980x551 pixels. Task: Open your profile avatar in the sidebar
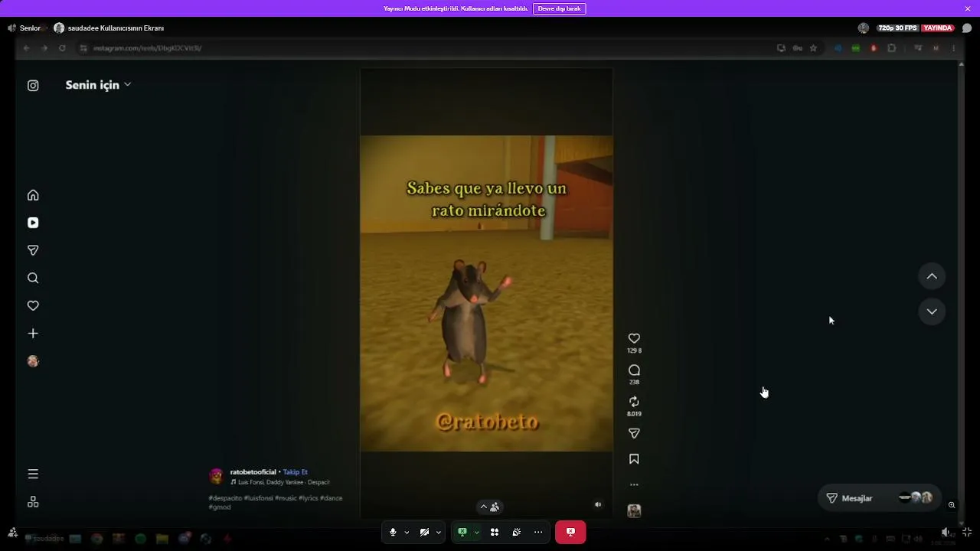point(33,361)
